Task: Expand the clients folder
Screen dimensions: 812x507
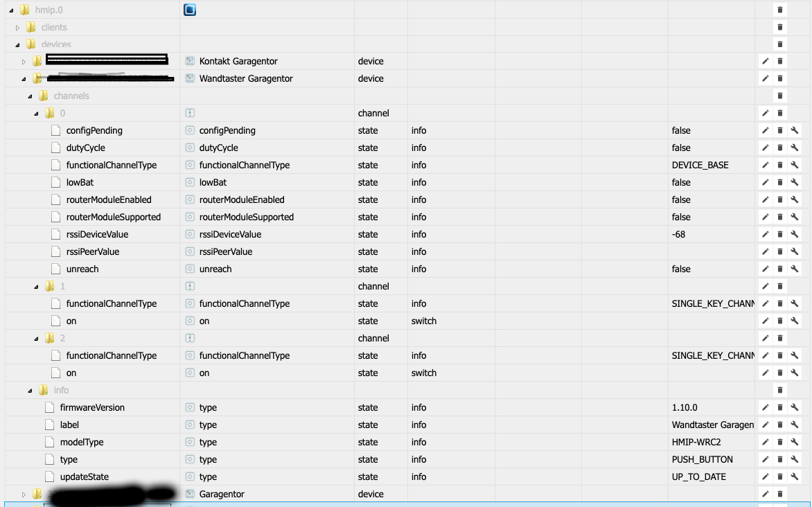Action: coord(17,28)
